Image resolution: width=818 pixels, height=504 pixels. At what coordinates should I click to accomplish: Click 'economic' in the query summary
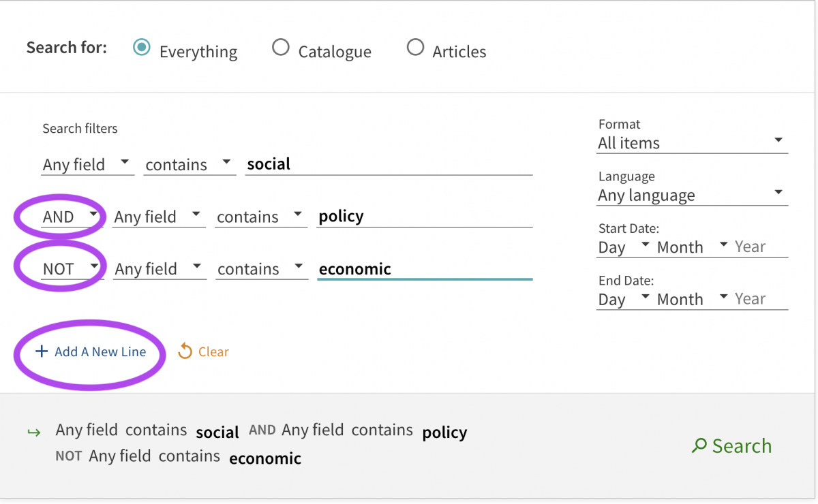point(265,458)
